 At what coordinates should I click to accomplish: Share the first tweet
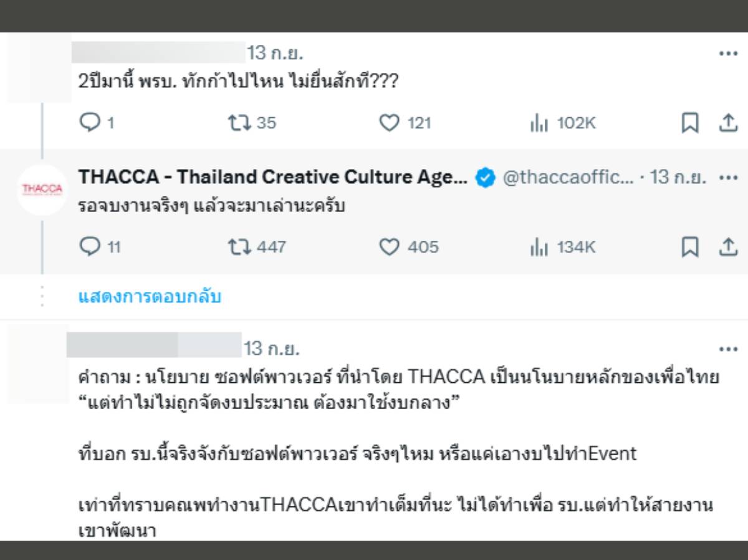point(727,123)
